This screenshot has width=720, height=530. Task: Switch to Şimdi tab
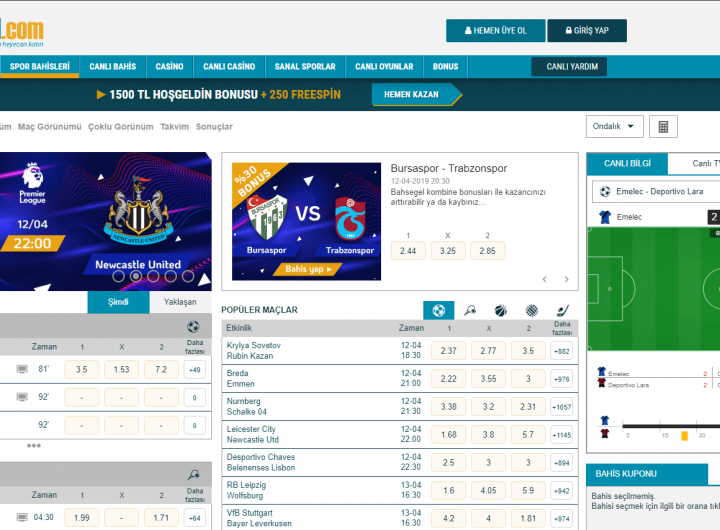[x=118, y=302]
